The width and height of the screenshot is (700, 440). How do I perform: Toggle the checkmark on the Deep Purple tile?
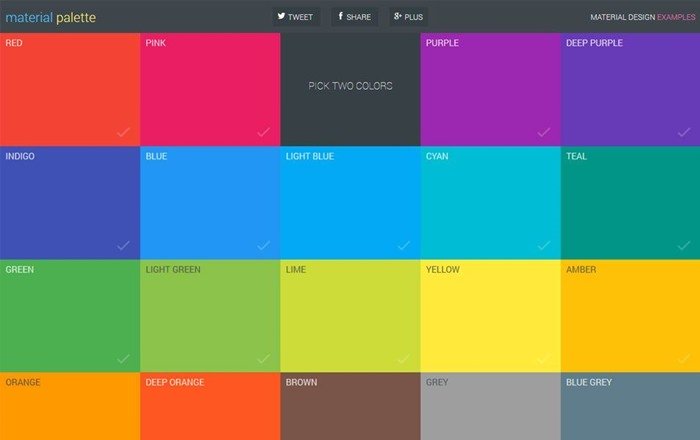(683, 131)
